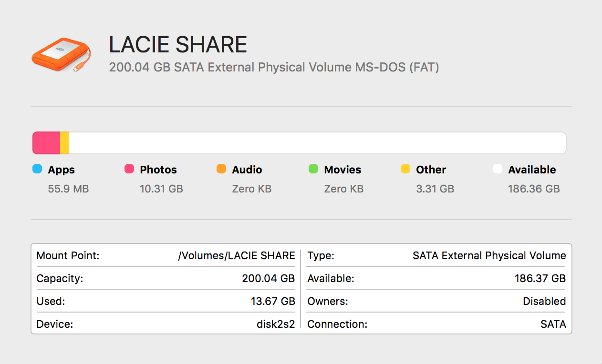Image resolution: width=602 pixels, height=364 pixels.
Task: Click the pink Photos segment in usage bar
Action: (x=46, y=143)
